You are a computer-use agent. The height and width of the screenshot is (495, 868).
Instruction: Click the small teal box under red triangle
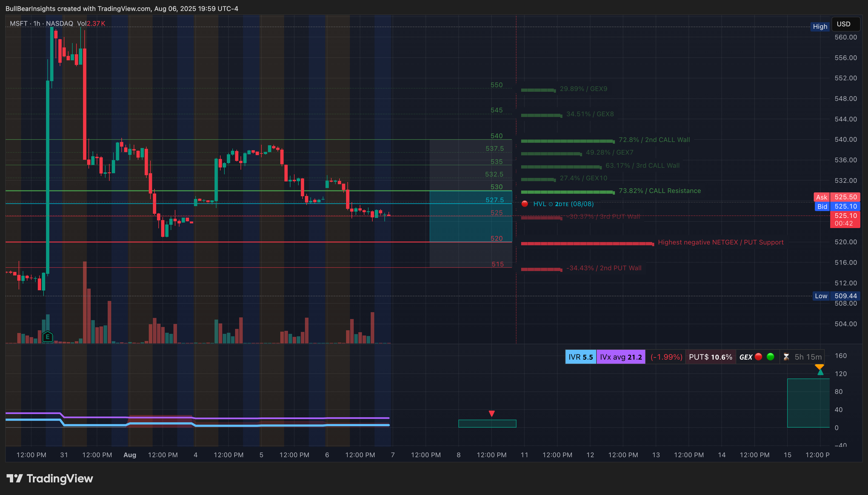coord(487,424)
